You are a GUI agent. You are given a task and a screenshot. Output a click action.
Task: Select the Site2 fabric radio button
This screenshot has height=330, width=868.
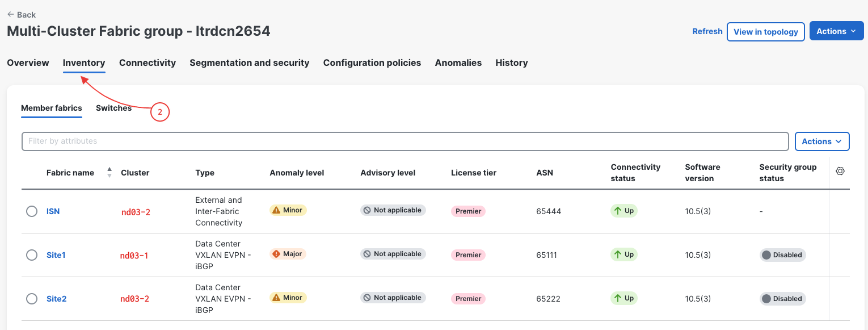[x=32, y=299]
